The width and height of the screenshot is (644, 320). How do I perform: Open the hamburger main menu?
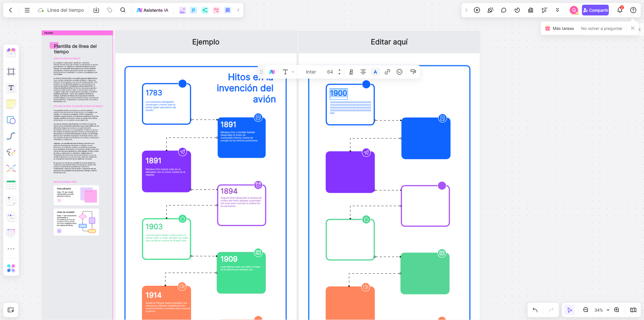pyautogui.click(x=27, y=10)
